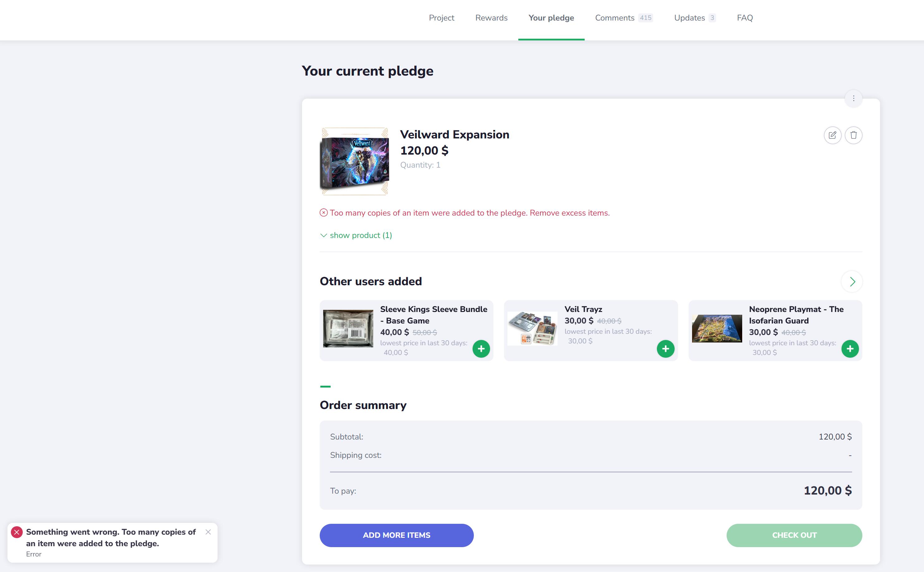Open the three-dot pledge options menu
The width and height of the screenshot is (924, 572).
(853, 98)
